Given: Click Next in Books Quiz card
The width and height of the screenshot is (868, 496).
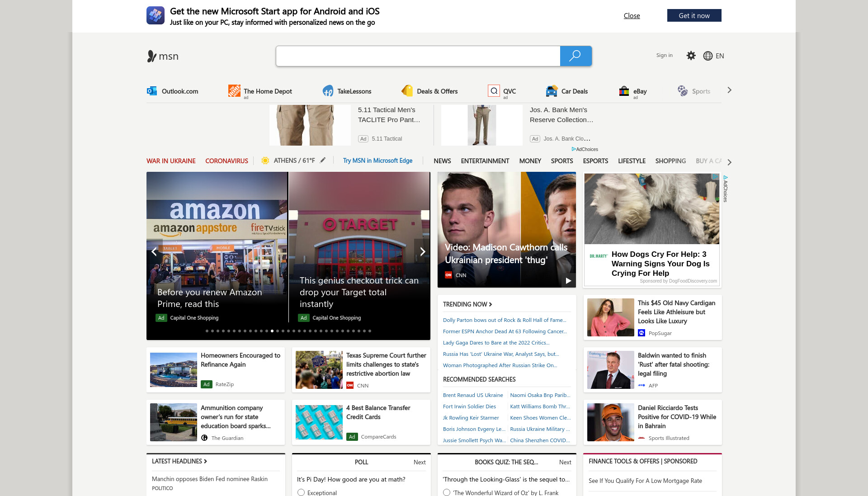Looking at the screenshot, I should 565,462.
